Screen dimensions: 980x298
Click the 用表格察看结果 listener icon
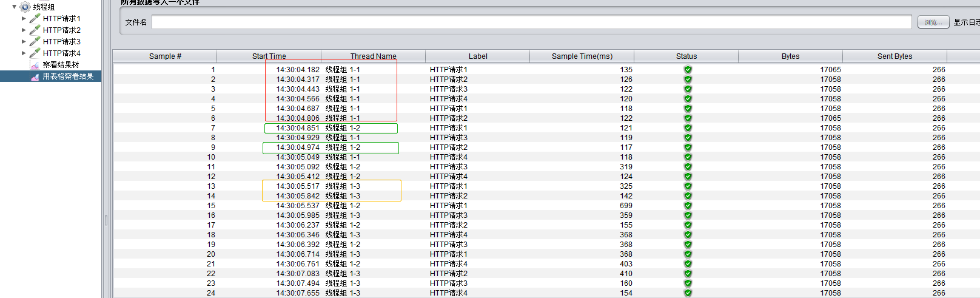point(35,76)
